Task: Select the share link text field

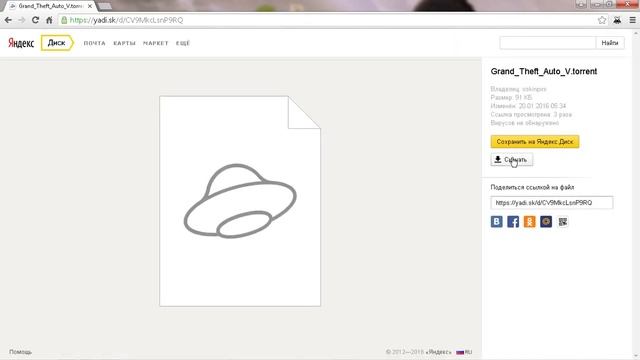Action: pos(551,202)
